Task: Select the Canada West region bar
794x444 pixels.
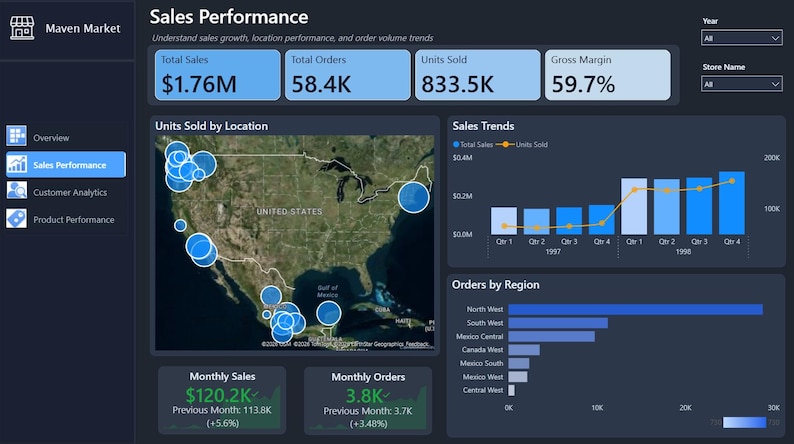Action: pyautogui.click(x=524, y=350)
